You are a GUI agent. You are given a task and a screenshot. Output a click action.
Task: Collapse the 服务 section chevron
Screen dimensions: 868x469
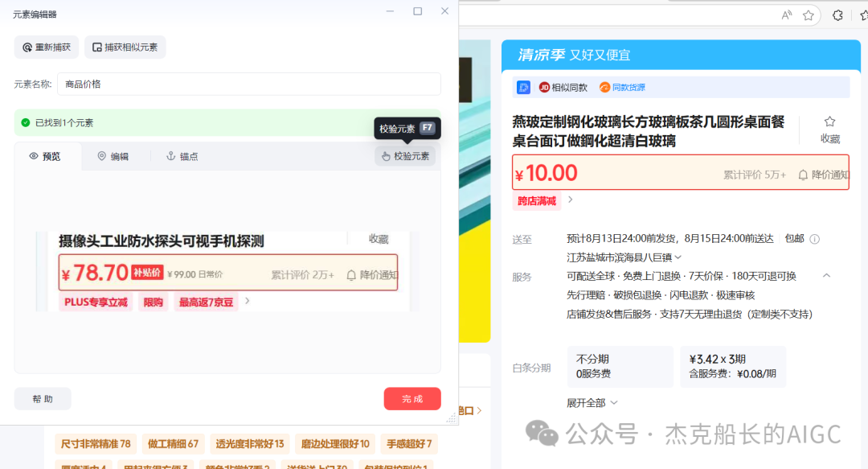(x=826, y=275)
